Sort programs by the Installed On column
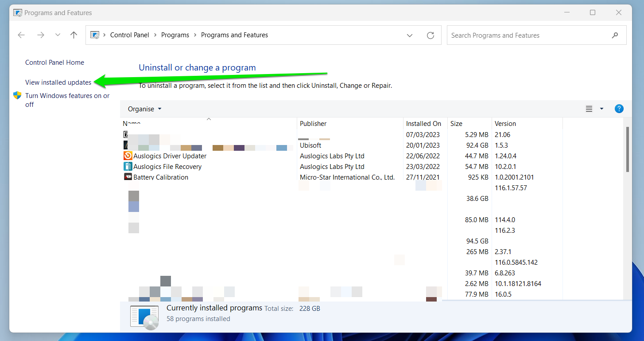 (x=423, y=123)
